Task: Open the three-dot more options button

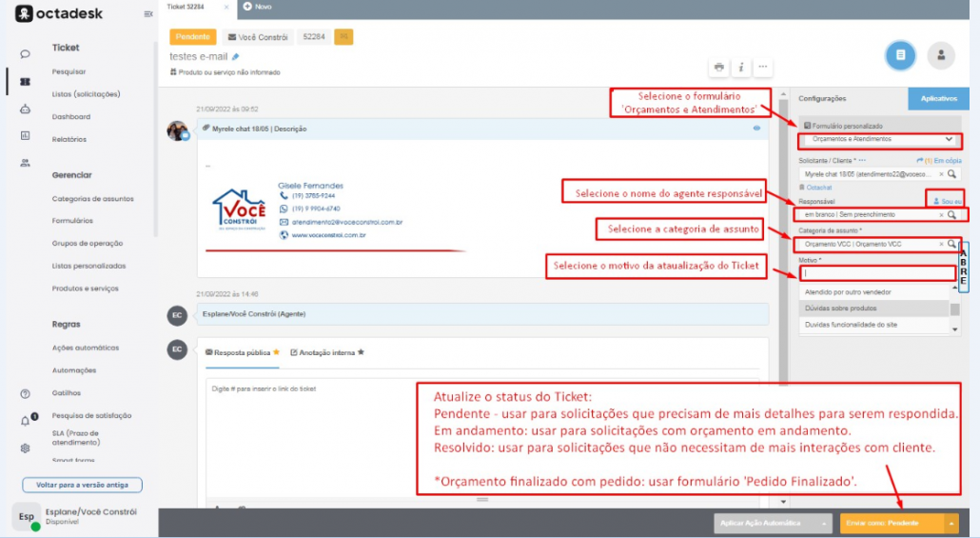Action: click(x=762, y=67)
